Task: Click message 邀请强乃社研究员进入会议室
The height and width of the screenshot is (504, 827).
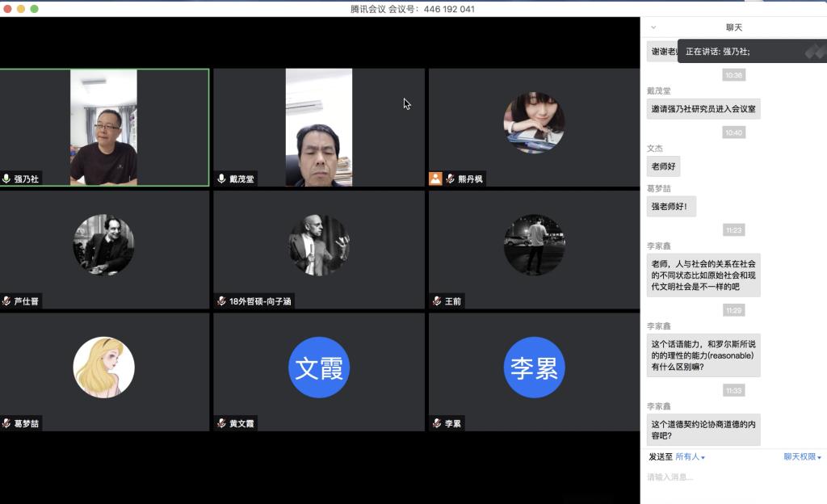Action: click(703, 109)
